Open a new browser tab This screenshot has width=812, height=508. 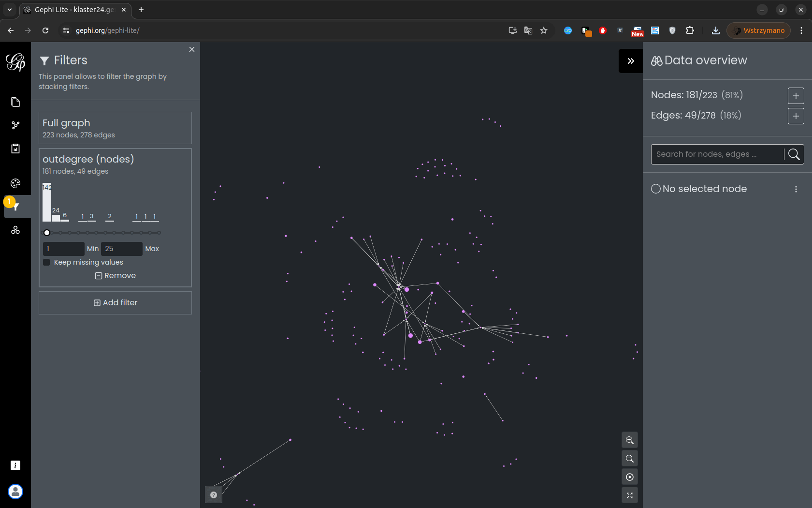[141, 10]
